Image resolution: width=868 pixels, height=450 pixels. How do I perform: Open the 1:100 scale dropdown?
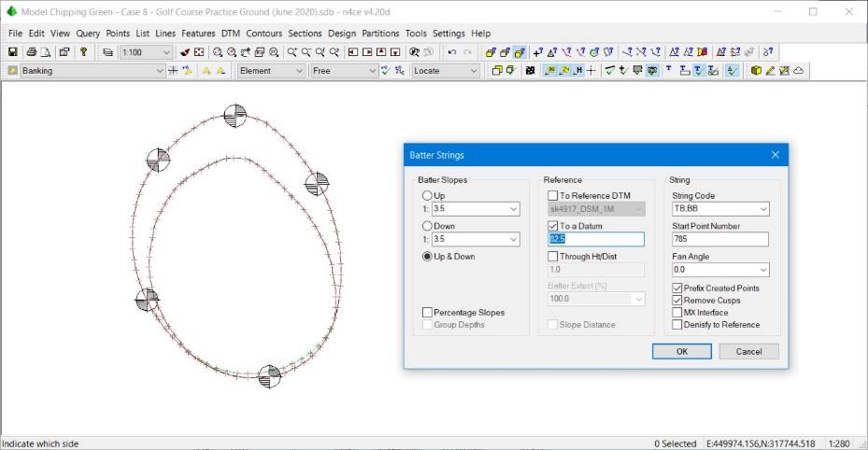pyautogui.click(x=166, y=52)
